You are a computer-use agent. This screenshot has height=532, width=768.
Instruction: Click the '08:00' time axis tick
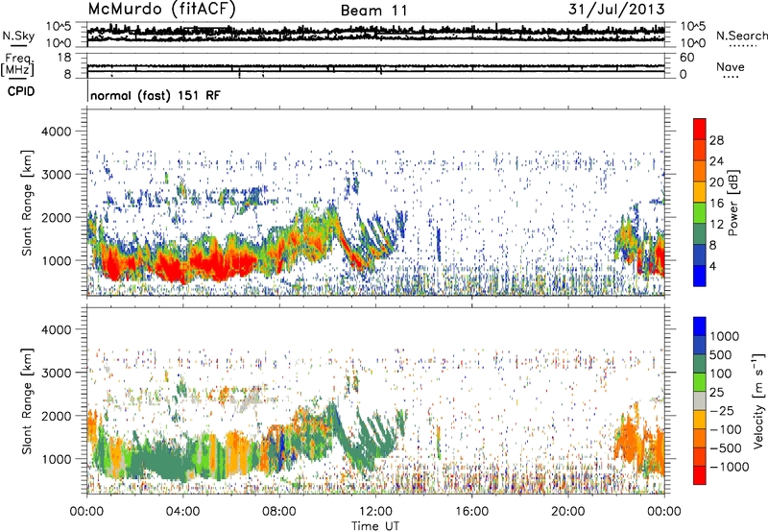pyautogui.click(x=278, y=512)
